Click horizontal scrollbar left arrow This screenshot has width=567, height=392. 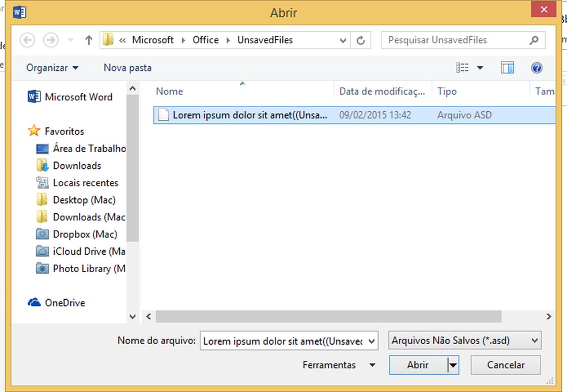tap(149, 316)
